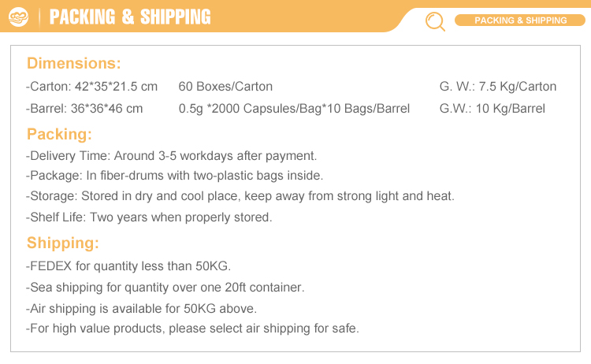Click the magnifying glass search icon
The width and height of the screenshot is (591, 364).
tap(435, 21)
